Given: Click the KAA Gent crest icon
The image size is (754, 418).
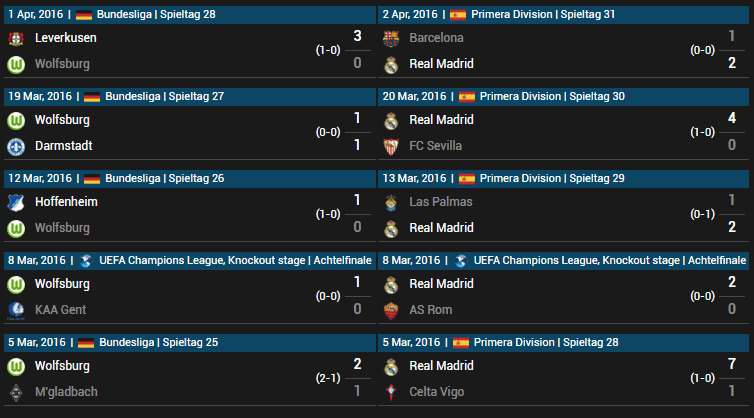Looking at the screenshot, I should 16,311.
